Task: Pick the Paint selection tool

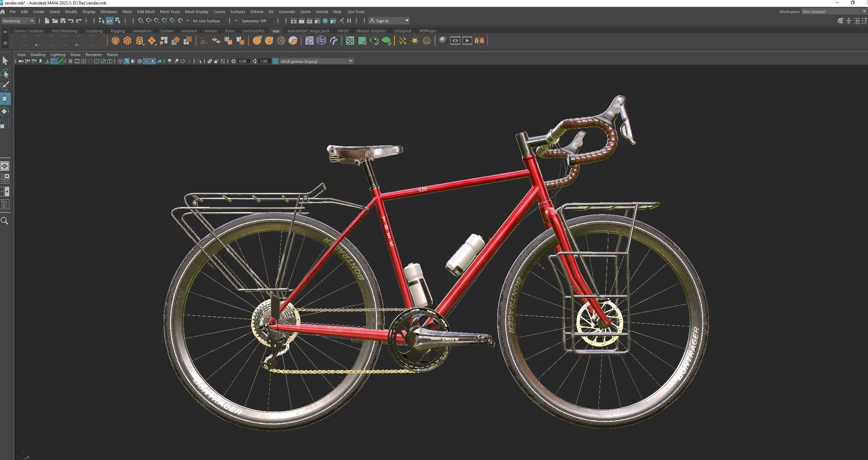Action: (x=5, y=86)
